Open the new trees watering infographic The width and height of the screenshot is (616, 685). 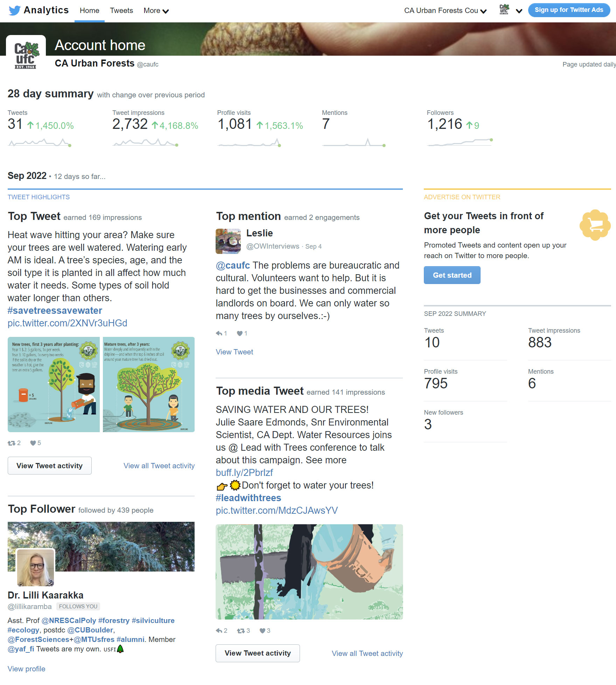coord(54,385)
